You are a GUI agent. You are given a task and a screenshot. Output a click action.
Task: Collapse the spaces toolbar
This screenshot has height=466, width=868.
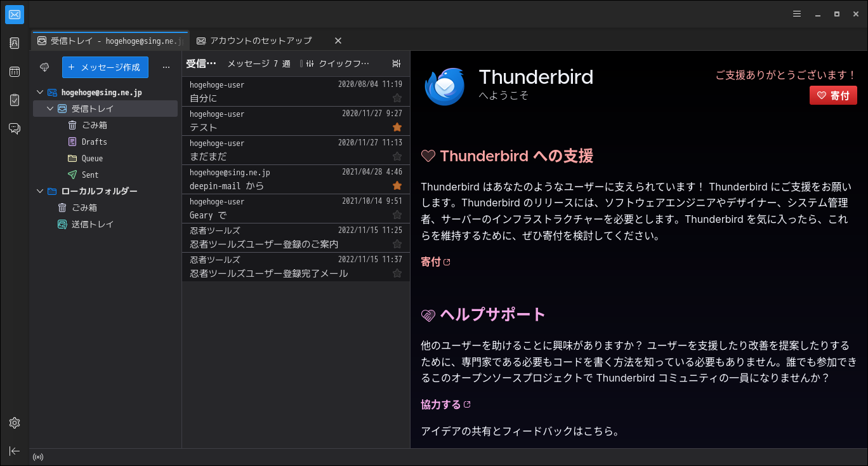[x=15, y=451]
